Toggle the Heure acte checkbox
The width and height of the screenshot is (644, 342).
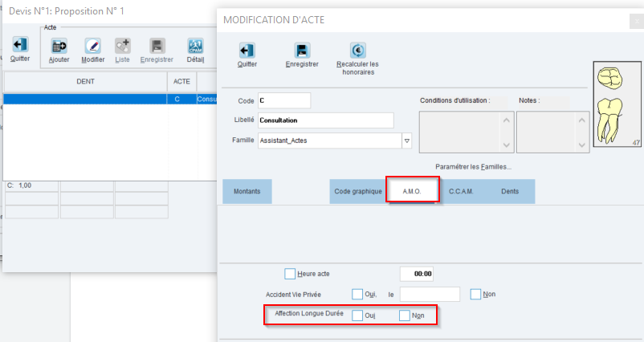(x=290, y=274)
